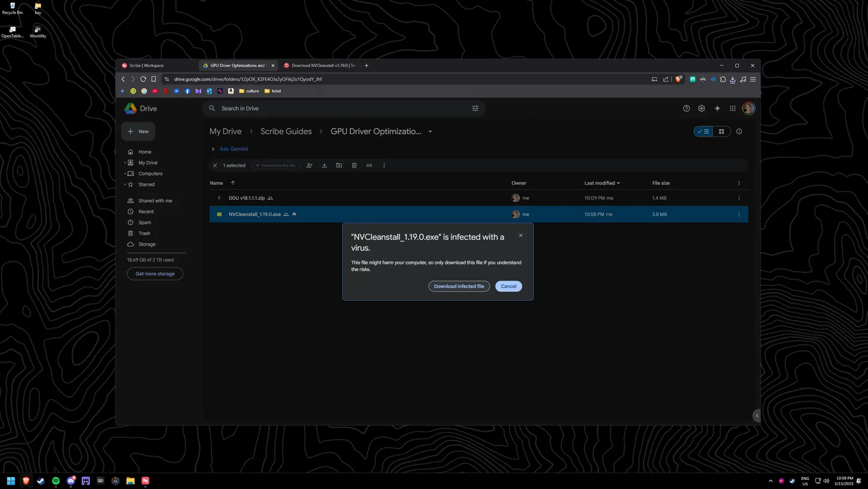Open Storage in Drive sidebar
Image resolution: width=868 pixels, height=489 pixels.
[x=147, y=244]
